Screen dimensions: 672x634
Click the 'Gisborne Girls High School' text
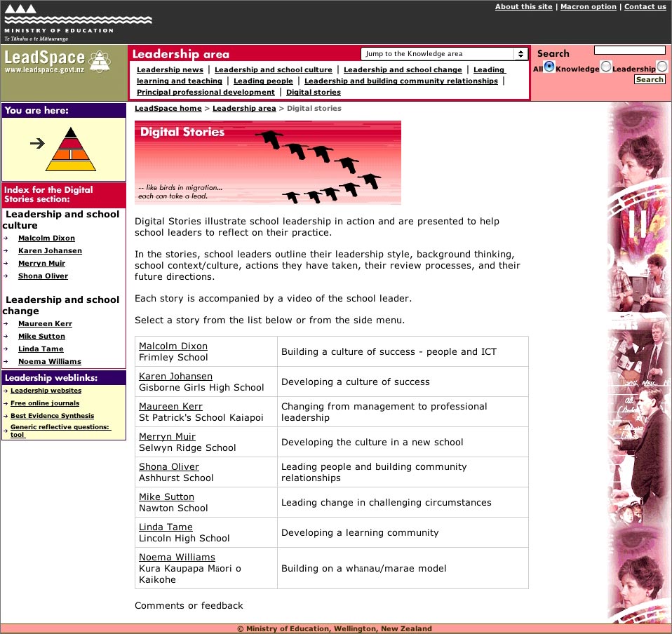[x=201, y=387]
